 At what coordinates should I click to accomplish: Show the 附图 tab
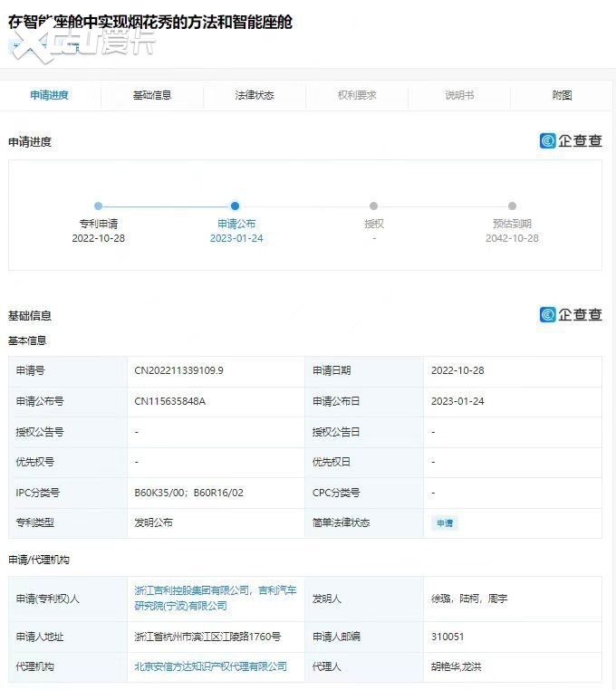coord(562,95)
